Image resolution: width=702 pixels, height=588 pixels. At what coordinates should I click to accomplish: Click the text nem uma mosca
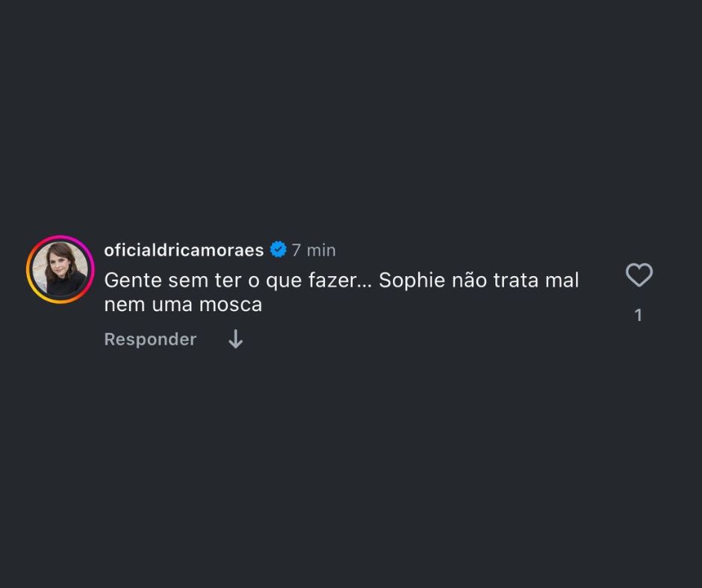(x=183, y=304)
